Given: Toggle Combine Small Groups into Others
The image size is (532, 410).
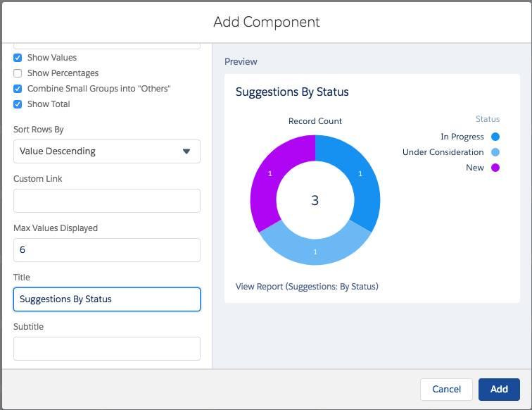Looking at the screenshot, I should tap(18, 89).
